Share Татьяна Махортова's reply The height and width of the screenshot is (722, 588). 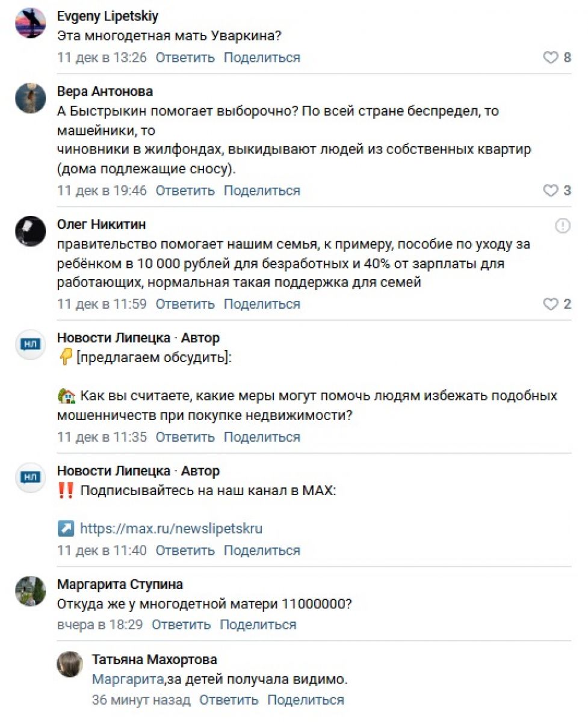coord(306,700)
